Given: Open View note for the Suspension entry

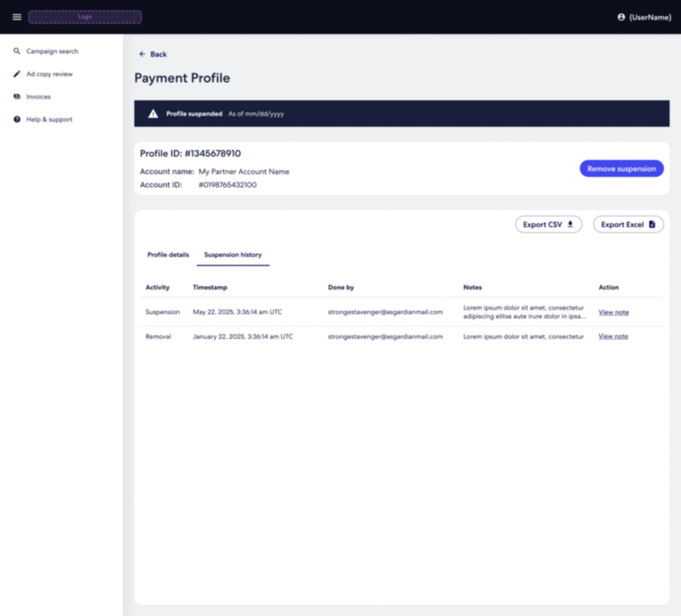Looking at the screenshot, I should coord(613,312).
